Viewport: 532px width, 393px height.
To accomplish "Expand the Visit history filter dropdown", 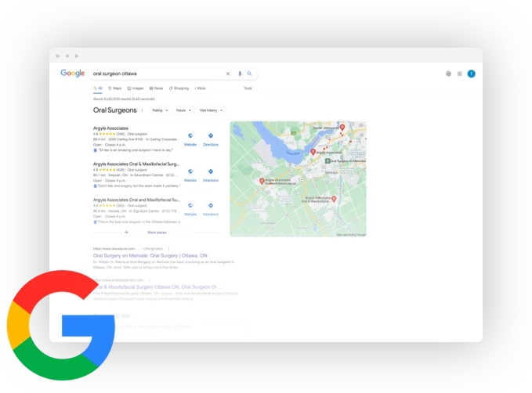I will pos(212,110).
